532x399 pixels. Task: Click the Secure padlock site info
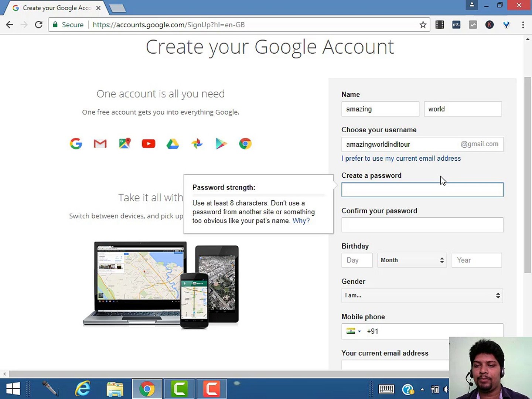(x=68, y=25)
